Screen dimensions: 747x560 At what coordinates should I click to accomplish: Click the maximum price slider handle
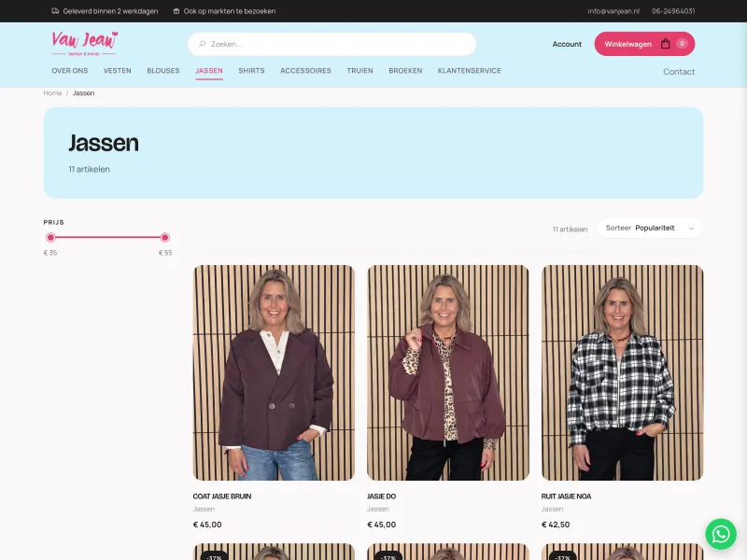click(x=165, y=237)
